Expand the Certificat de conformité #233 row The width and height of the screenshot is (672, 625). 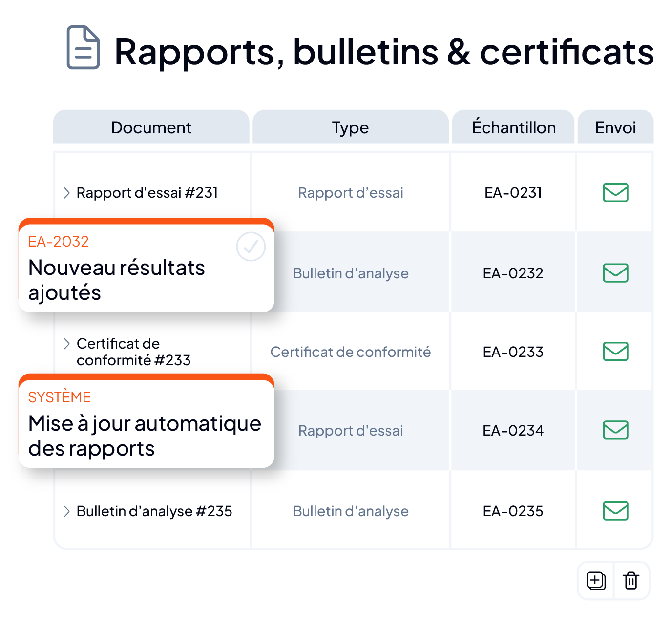click(x=67, y=344)
